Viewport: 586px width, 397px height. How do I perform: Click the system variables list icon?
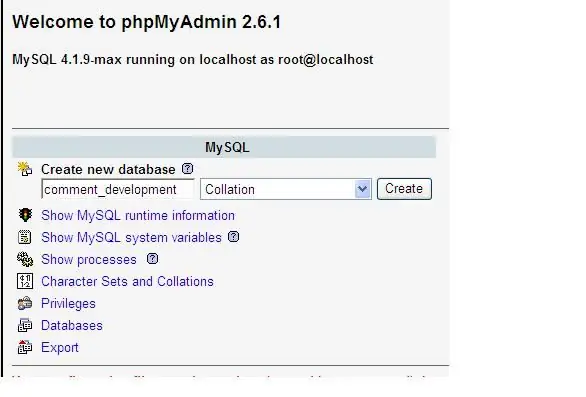[x=25, y=237]
